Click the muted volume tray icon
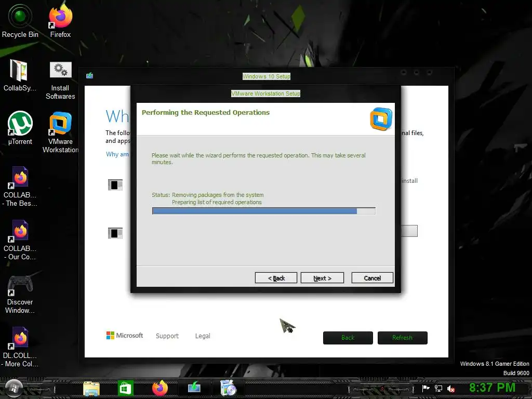 (451, 389)
